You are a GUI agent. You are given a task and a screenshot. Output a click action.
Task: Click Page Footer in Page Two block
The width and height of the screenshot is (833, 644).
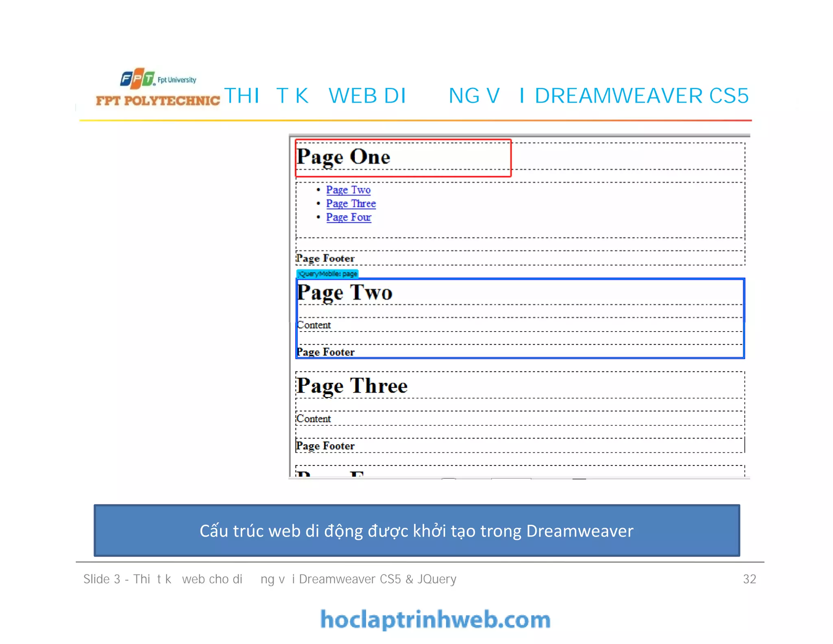coord(325,352)
